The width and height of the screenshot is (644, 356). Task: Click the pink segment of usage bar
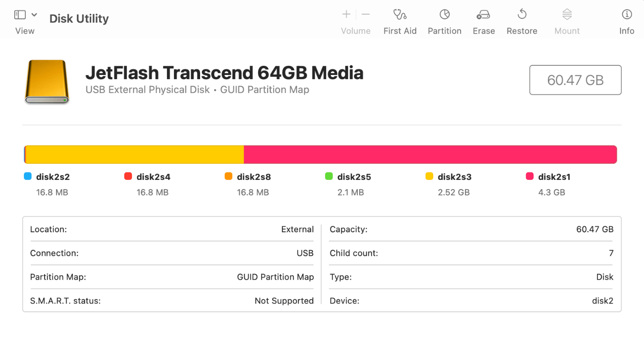pos(430,155)
